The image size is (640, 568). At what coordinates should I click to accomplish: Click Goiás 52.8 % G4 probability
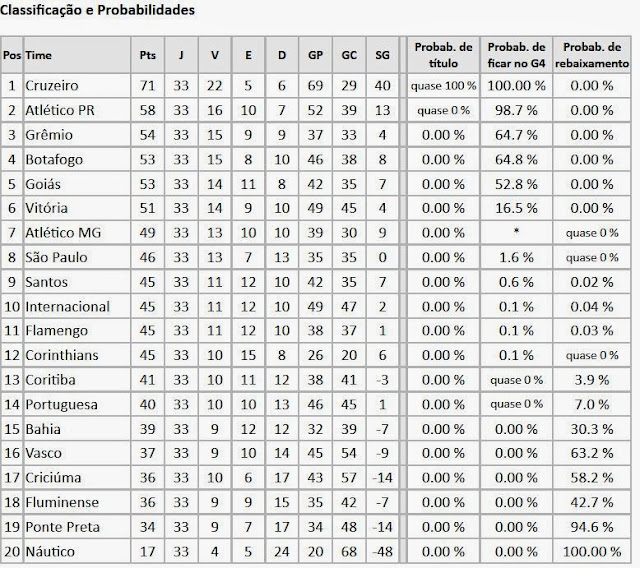(516, 184)
